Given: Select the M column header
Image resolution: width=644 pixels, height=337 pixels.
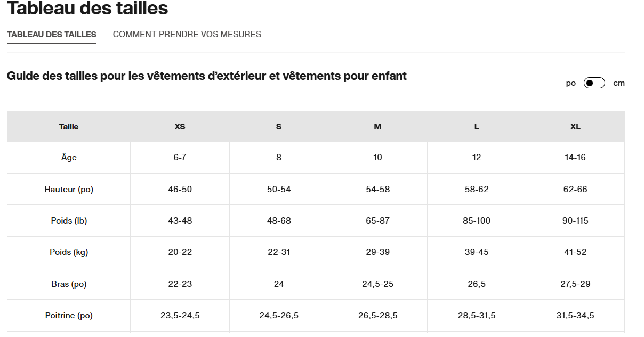Looking at the screenshot, I should (377, 127).
